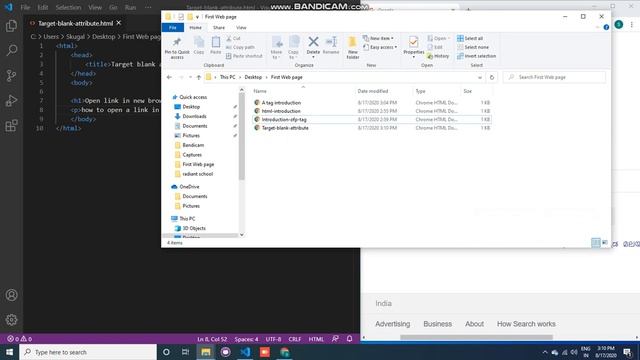640x360 pixels.
Task: Refresh the First Web page folder
Action: tap(492, 77)
